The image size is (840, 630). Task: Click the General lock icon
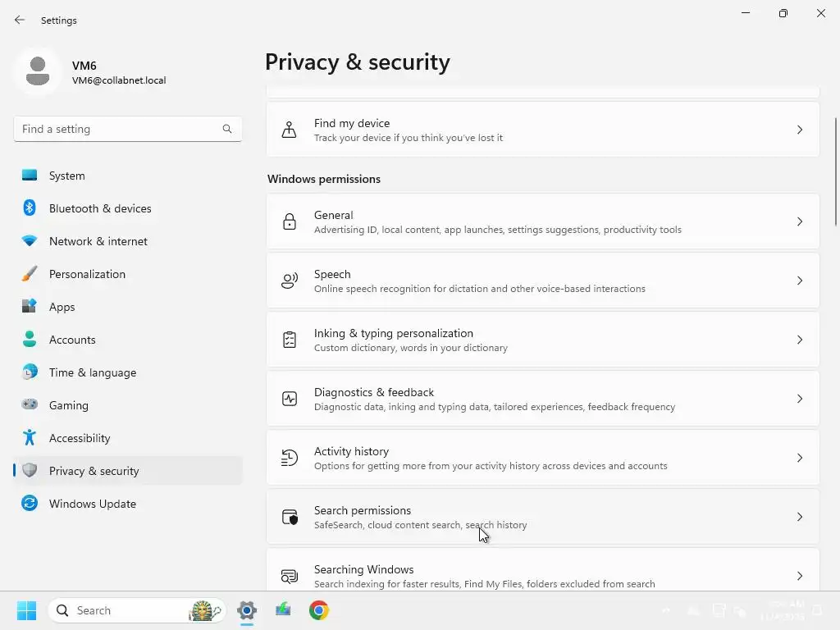(x=289, y=221)
